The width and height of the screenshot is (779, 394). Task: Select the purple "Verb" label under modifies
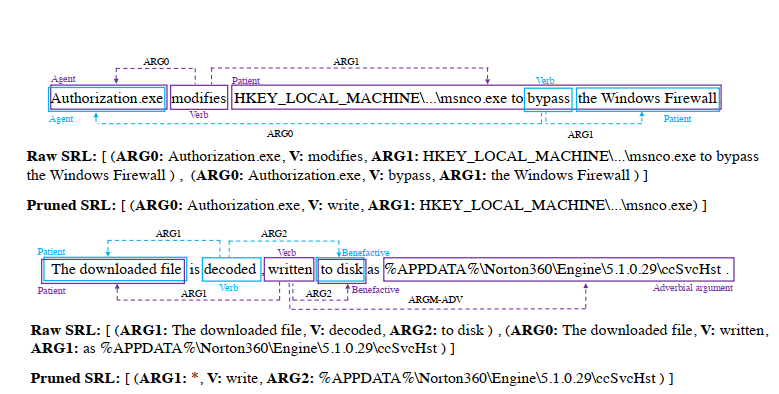point(199,115)
